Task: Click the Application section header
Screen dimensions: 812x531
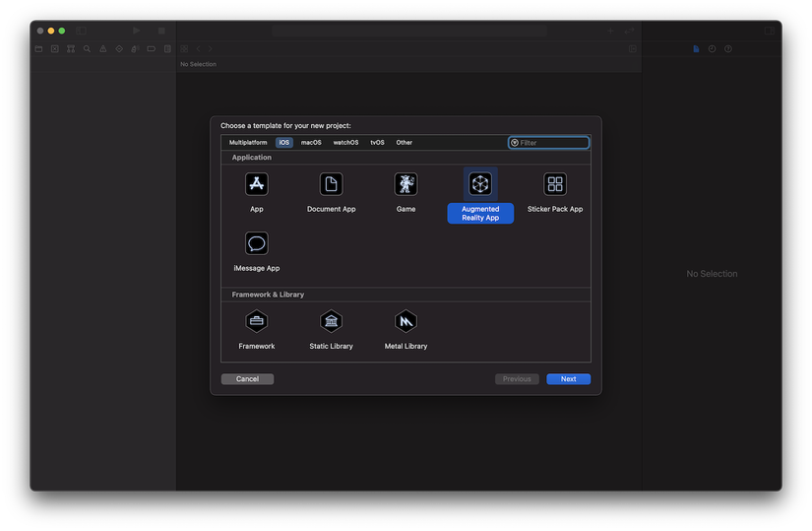Action: point(252,157)
